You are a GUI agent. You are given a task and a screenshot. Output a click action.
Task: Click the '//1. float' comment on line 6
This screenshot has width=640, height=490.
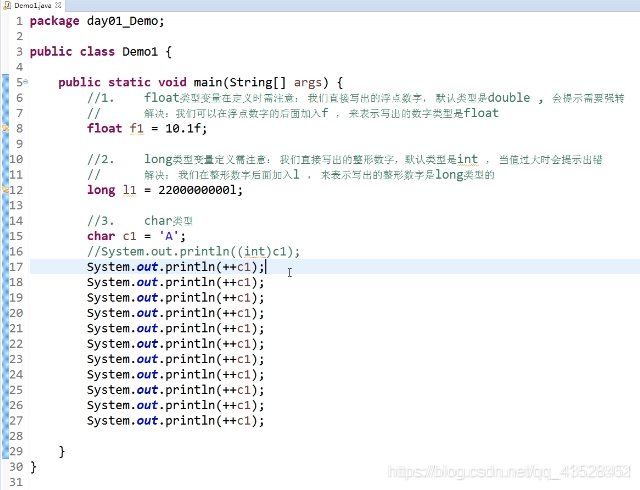point(356,98)
